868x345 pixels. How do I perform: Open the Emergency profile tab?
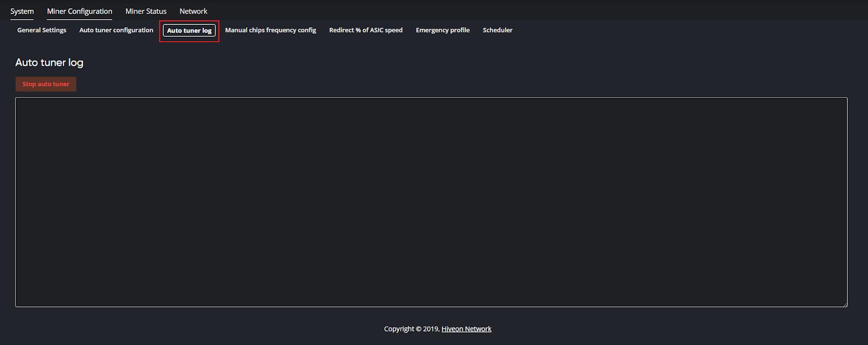coord(443,30)
